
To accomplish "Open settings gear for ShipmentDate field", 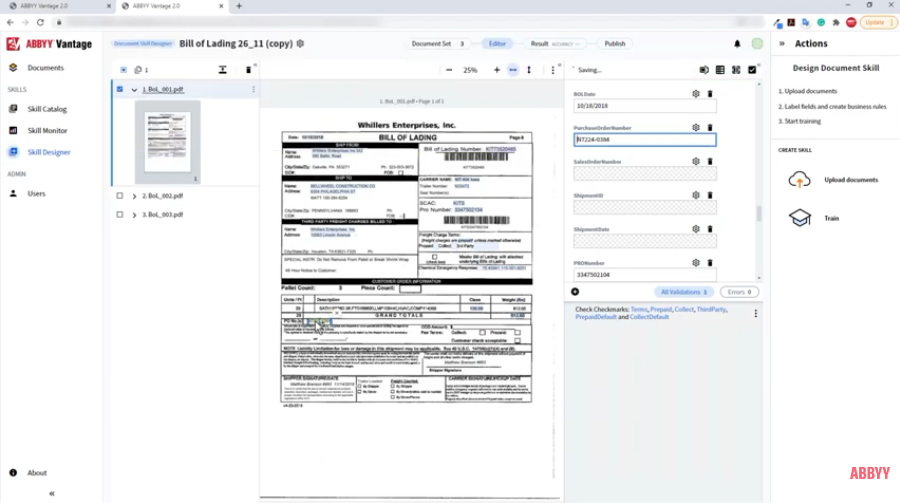I will pyautogui.click(x=696, y=229).
